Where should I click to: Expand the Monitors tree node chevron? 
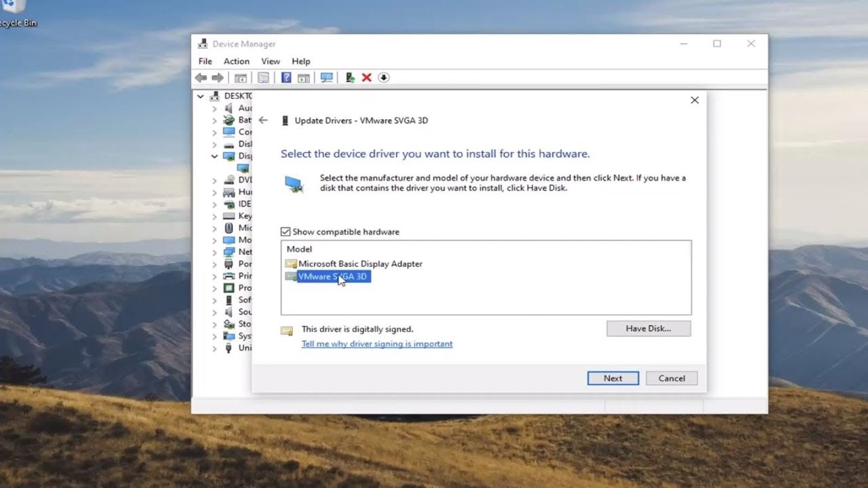[x=214, y=240]
